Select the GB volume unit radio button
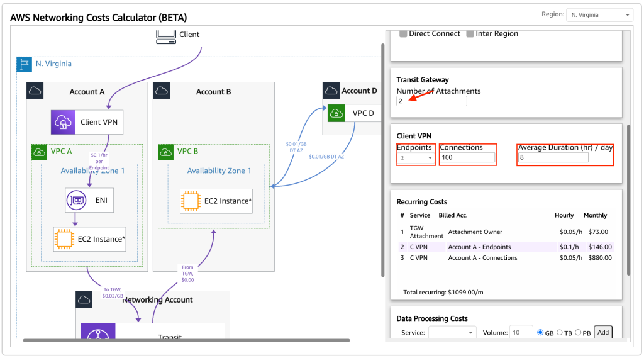The height and width of the screenshot is (358, 644). click(540, 332)
